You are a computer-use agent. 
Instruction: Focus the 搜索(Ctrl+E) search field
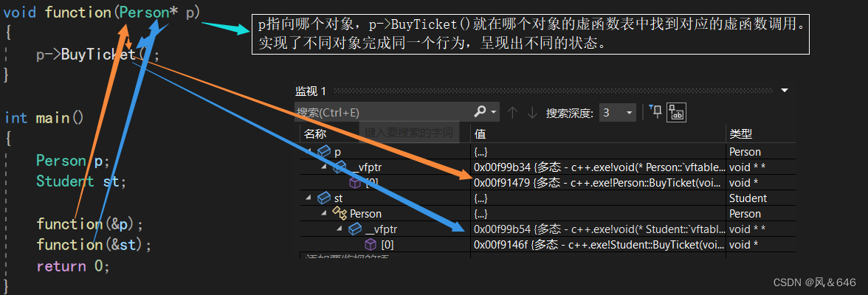click(383, 112)
